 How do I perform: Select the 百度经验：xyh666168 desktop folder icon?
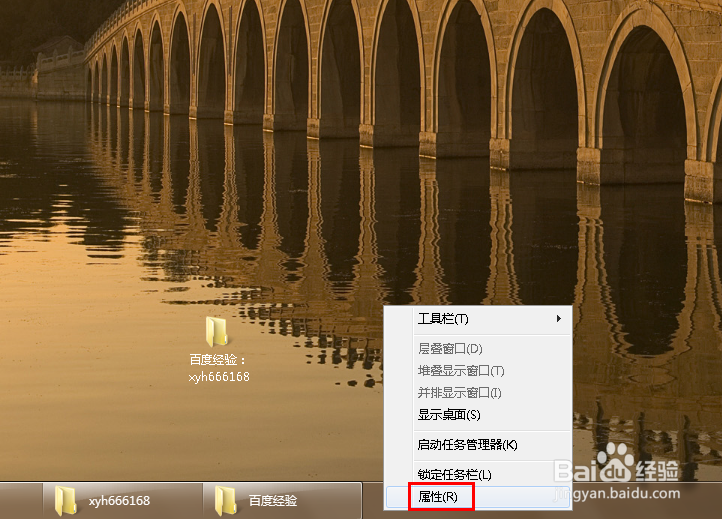[216, 332]
